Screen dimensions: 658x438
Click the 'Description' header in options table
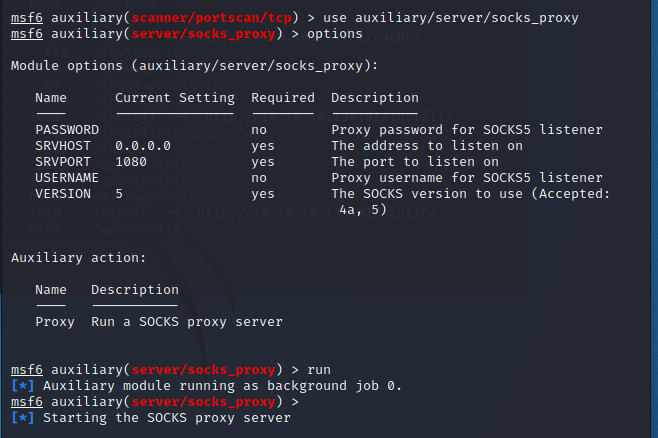pos(374,98)
